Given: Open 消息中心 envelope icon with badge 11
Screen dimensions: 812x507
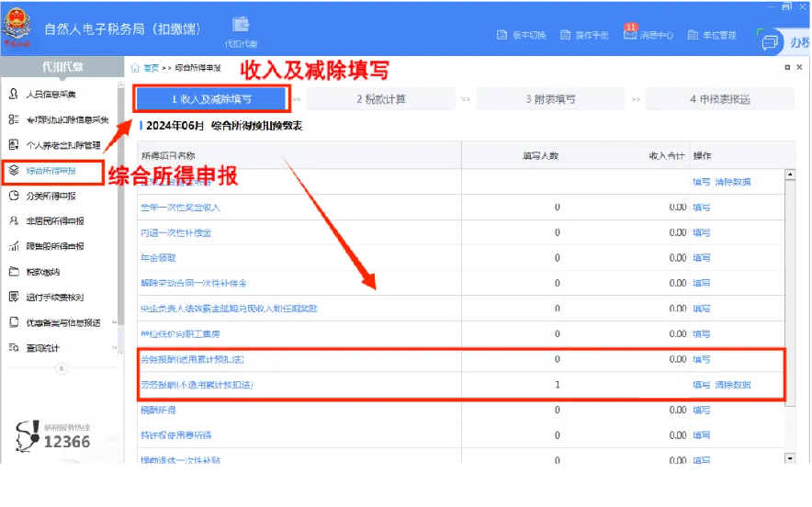Looking at the screenshot, I should [x=630, y=34].
